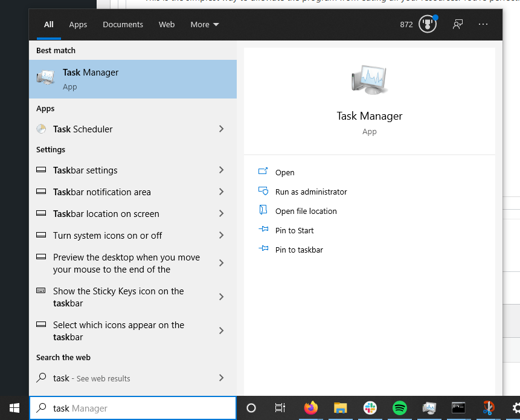Click the Task Scheduler clock icon
The height and width of the screenshot is (420, 520).
[41, 129]
